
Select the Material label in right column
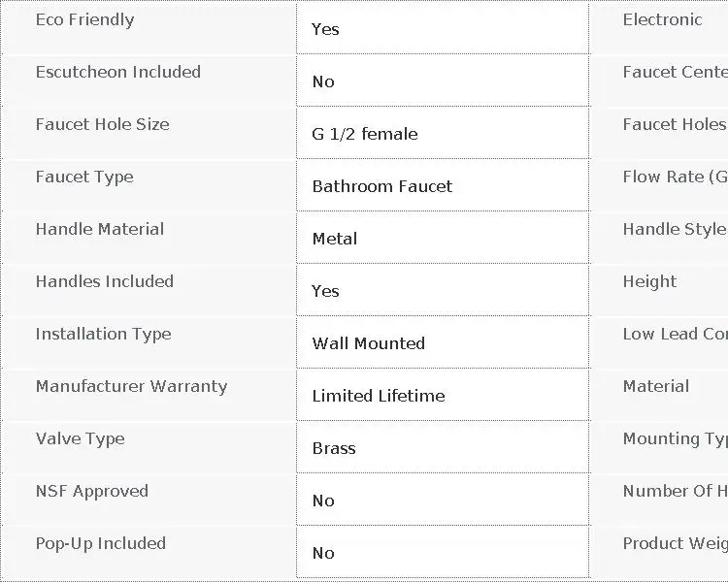tap(655, 386)
